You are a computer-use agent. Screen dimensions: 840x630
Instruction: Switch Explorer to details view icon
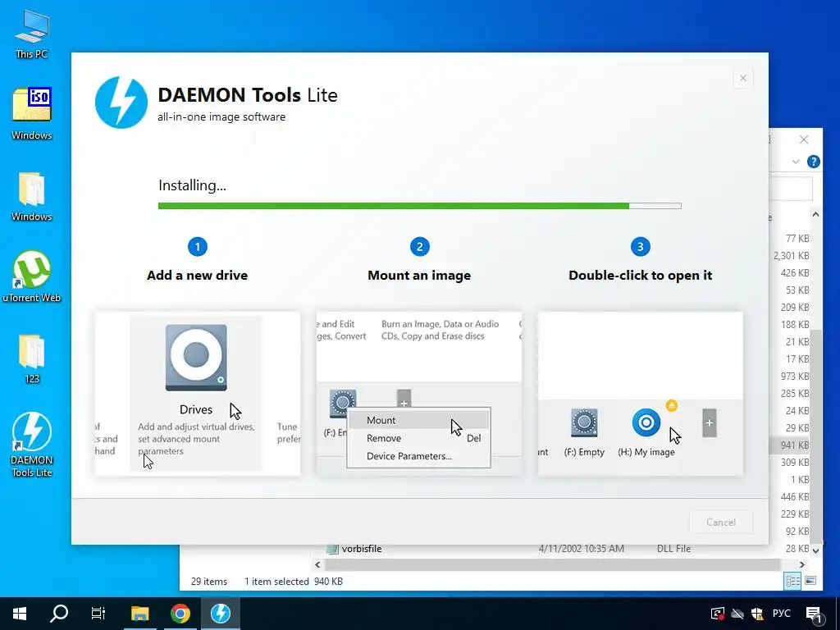(793, 581)
